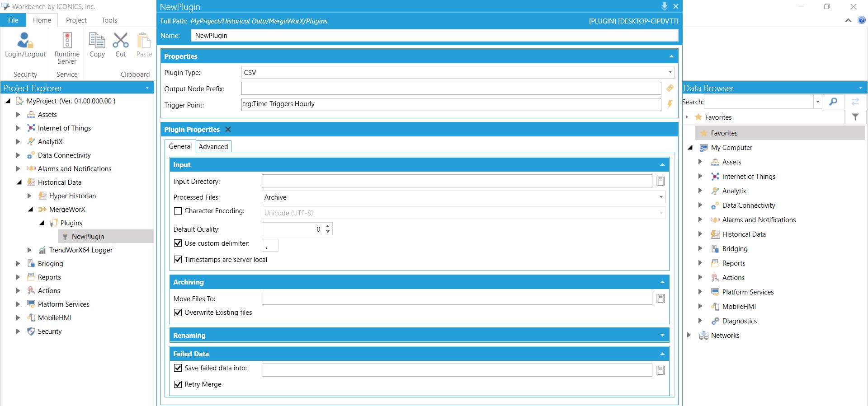Switch to the Advanced tab
The height and width of the screenshot is (406, 868).
213,147
